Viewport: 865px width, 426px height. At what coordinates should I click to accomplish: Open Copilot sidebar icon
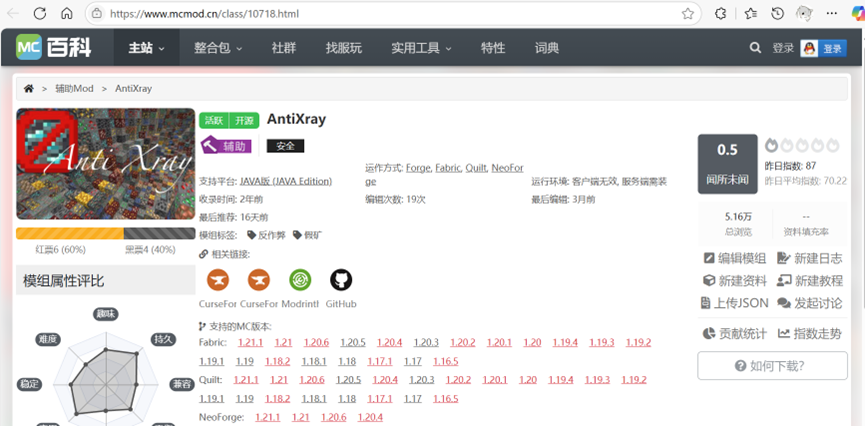tap(858, 14)
